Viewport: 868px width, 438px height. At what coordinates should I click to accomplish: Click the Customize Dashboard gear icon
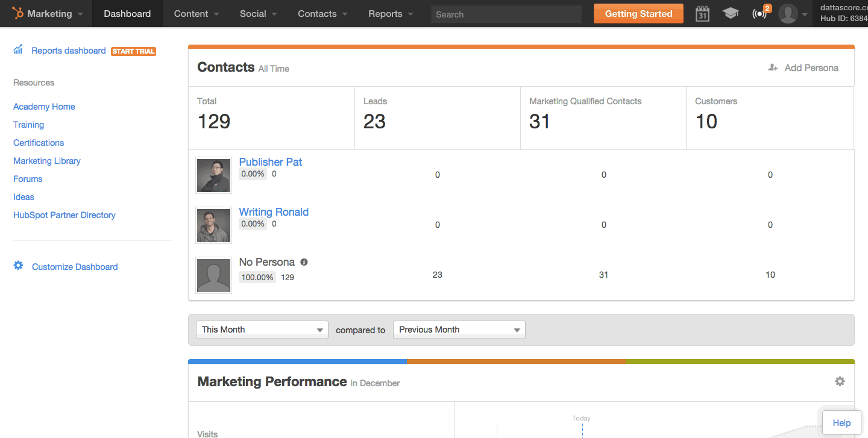click(18, 266)
